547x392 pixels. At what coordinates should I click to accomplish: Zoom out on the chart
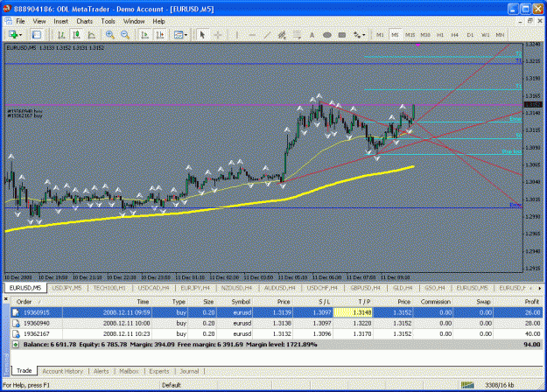[125, 35]
